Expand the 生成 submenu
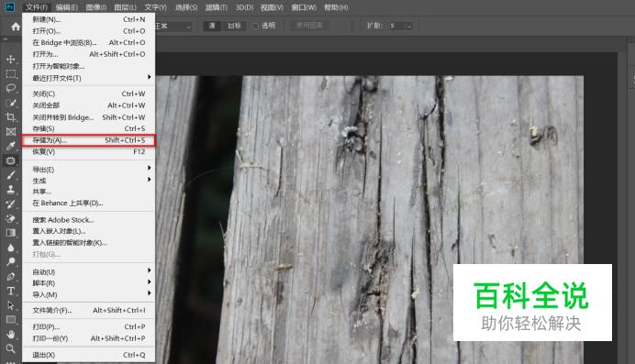 coord(88,181)
